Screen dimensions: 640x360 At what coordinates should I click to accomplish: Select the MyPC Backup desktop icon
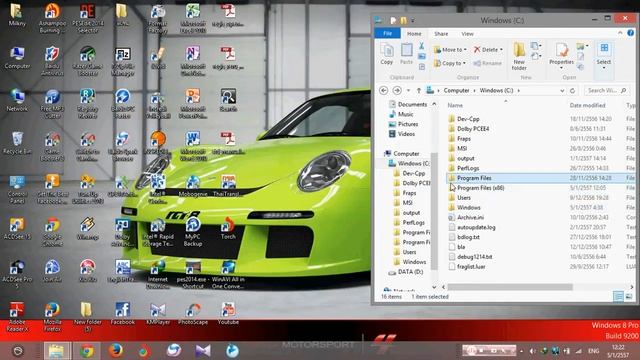point(193,232)
